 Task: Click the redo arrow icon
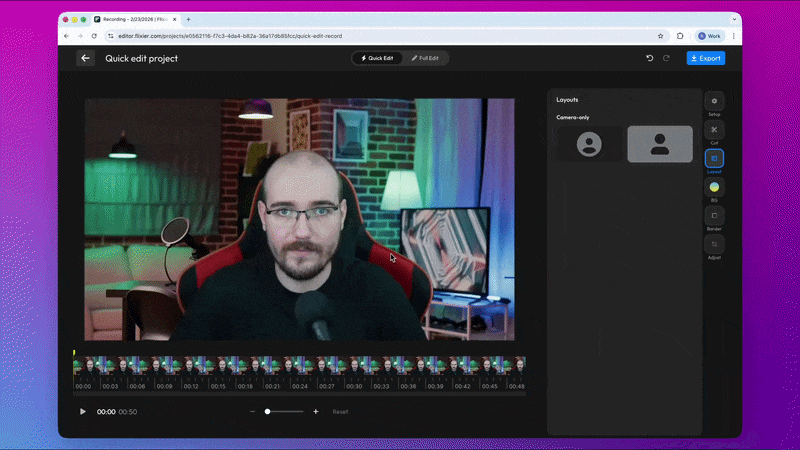click(x=667, y=58)
